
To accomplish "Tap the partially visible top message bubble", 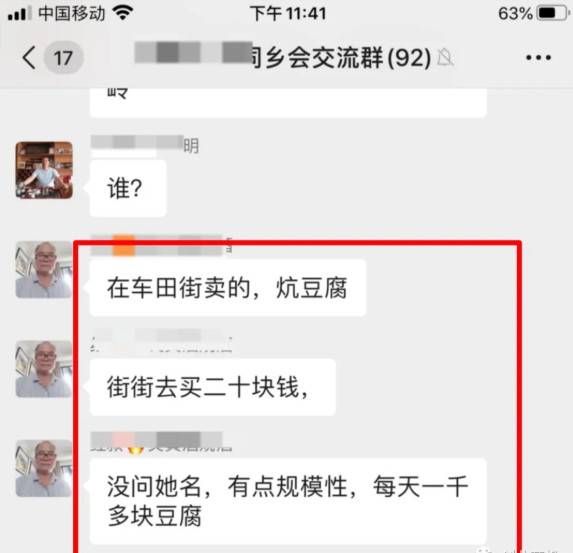I will coord(288,102).
